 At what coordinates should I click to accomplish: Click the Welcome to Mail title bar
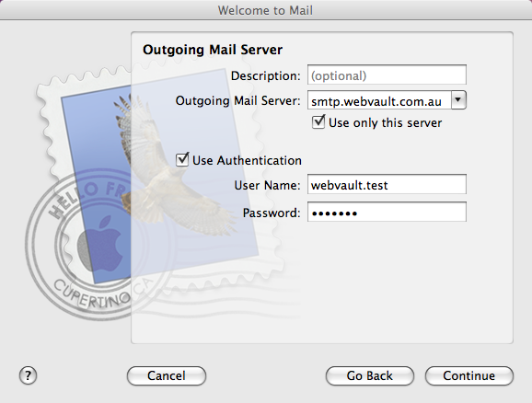coord(266,10)
